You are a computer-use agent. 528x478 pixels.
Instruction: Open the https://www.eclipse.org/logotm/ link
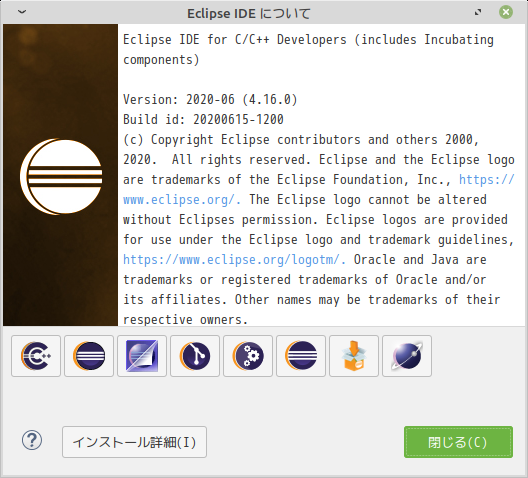click(234, 260)
